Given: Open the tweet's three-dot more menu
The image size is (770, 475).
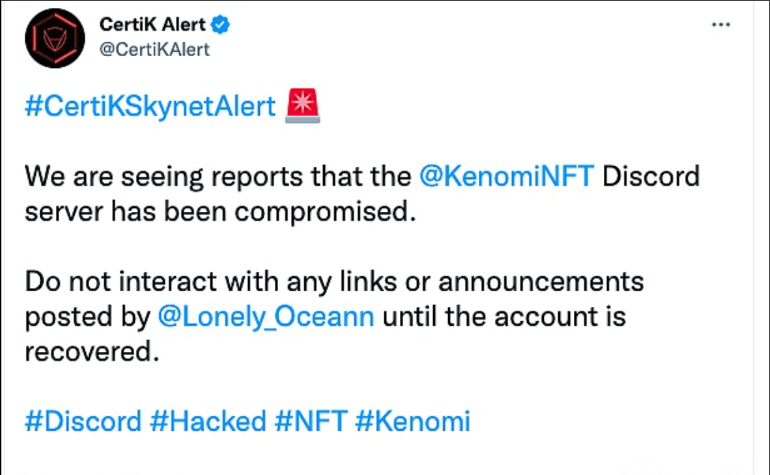Looking at the screenshot, I should point(720,24).
